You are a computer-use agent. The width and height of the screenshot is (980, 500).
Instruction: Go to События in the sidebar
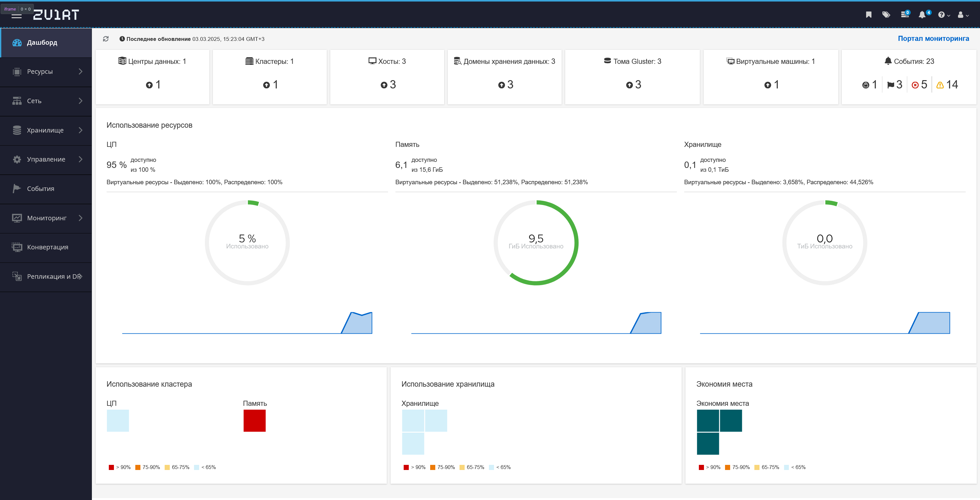46,189
